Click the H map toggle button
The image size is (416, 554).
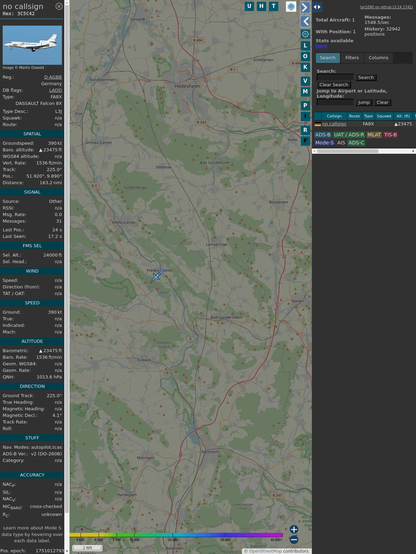point(261,6)
